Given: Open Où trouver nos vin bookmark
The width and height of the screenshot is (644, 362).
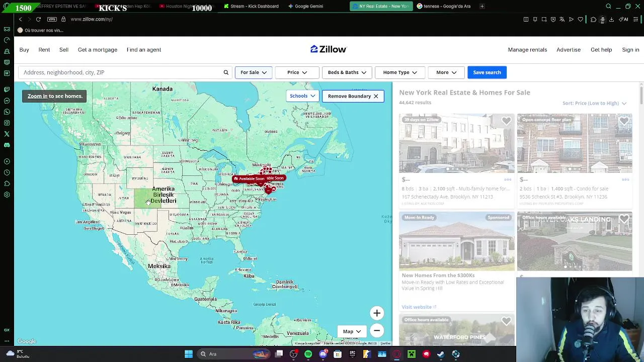Looking at the screenshot, I should (40, 30).
